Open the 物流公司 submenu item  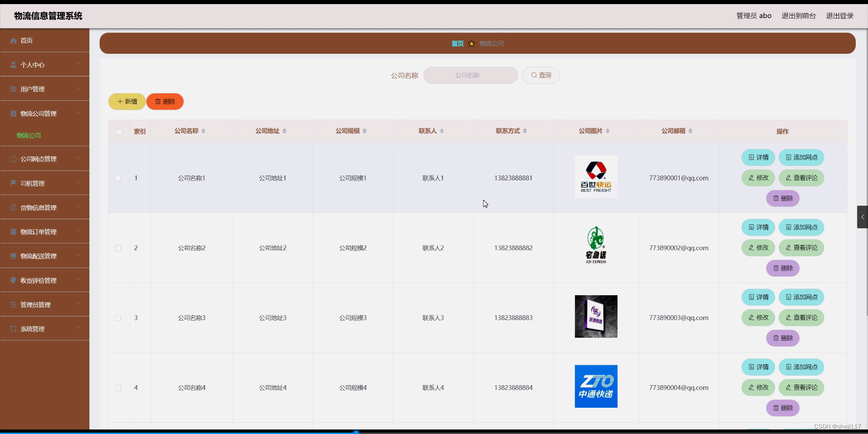28,135
